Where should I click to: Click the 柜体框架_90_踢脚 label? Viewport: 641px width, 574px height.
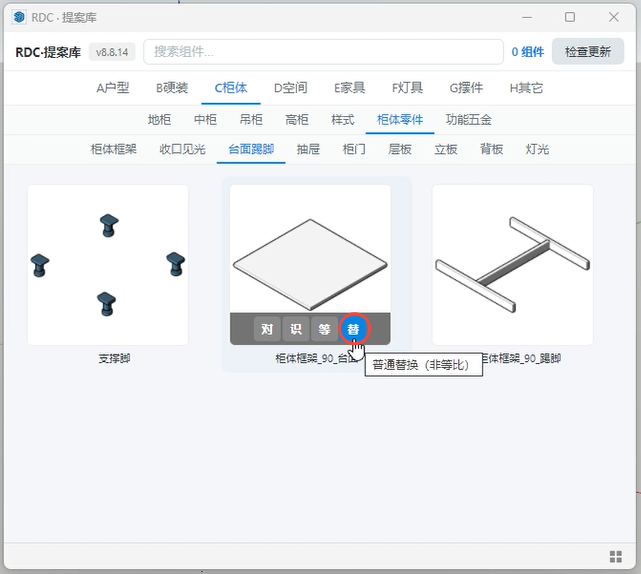pos(522,359)
